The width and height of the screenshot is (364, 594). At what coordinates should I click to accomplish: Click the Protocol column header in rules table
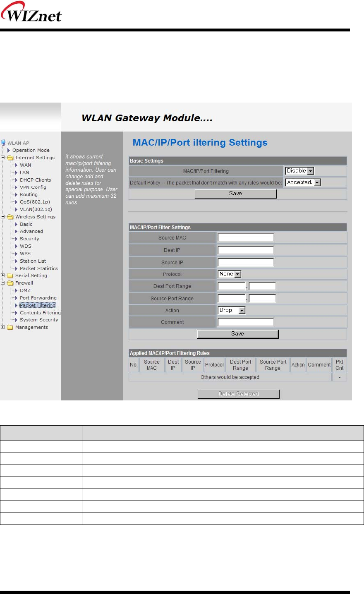[x=214, y=365]
